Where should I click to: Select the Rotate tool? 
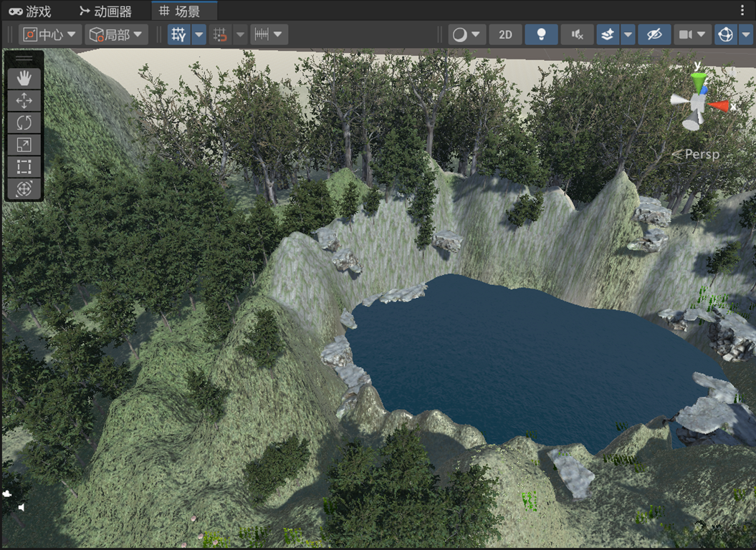(24, 122)
